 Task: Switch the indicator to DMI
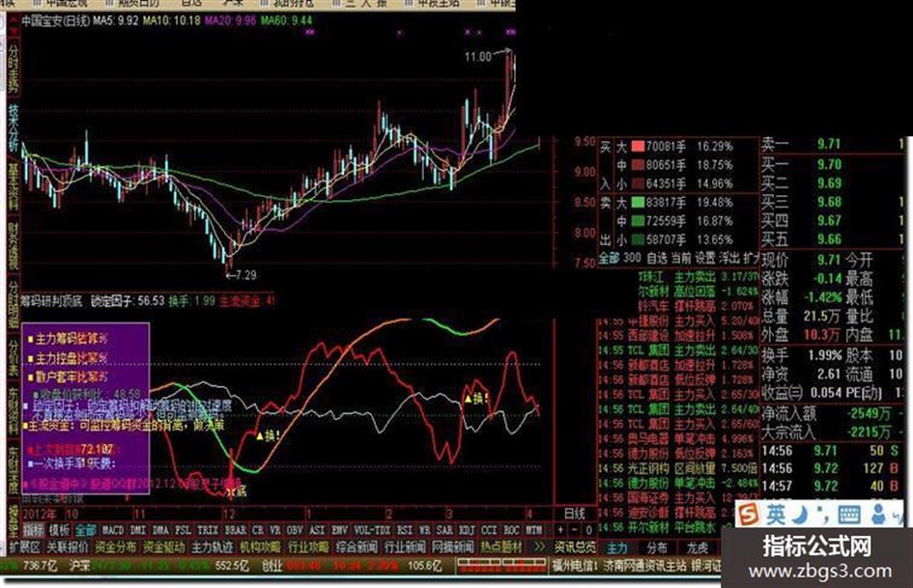coord(138,530)
